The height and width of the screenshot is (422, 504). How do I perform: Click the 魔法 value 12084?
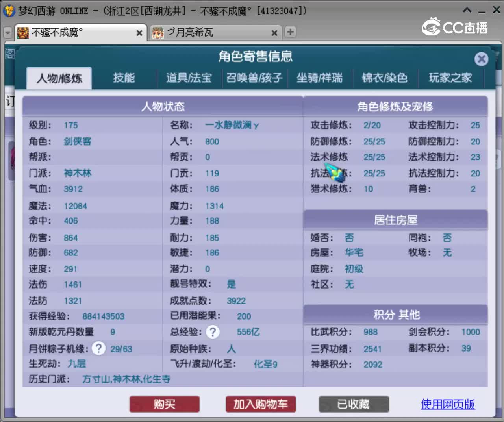(76, 206)
